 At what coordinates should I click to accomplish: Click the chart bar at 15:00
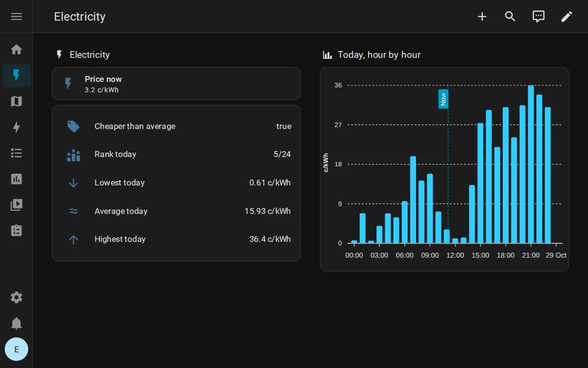[x=480, y=184]
